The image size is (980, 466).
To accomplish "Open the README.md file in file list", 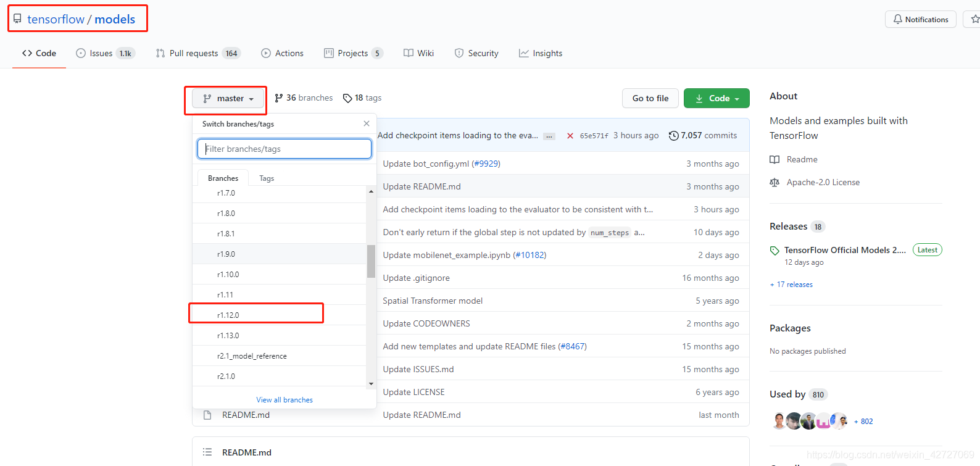I will (x=246, y=415).
